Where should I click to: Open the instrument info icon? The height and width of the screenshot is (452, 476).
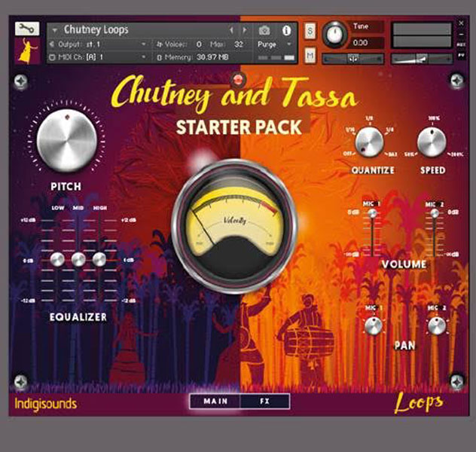coord(286,31)
